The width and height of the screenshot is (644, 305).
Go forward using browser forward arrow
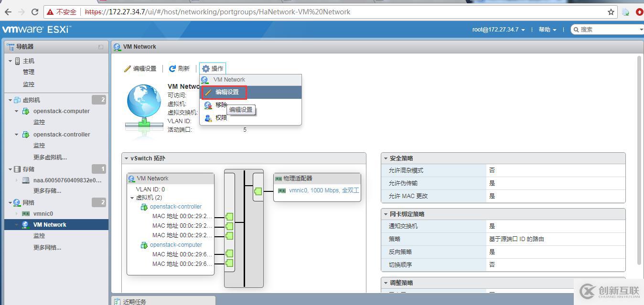[21, 12]
